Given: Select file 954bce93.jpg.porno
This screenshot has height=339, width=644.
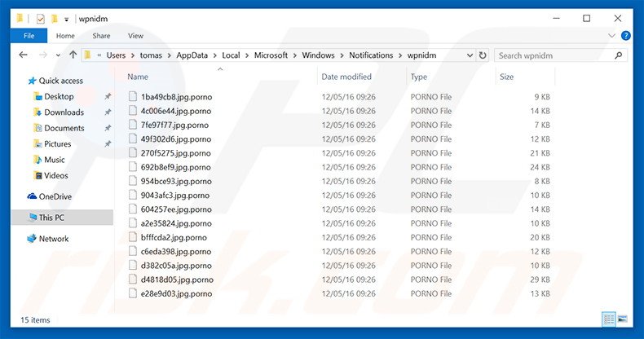Looking at the screenshot, I should coord(176,181).
